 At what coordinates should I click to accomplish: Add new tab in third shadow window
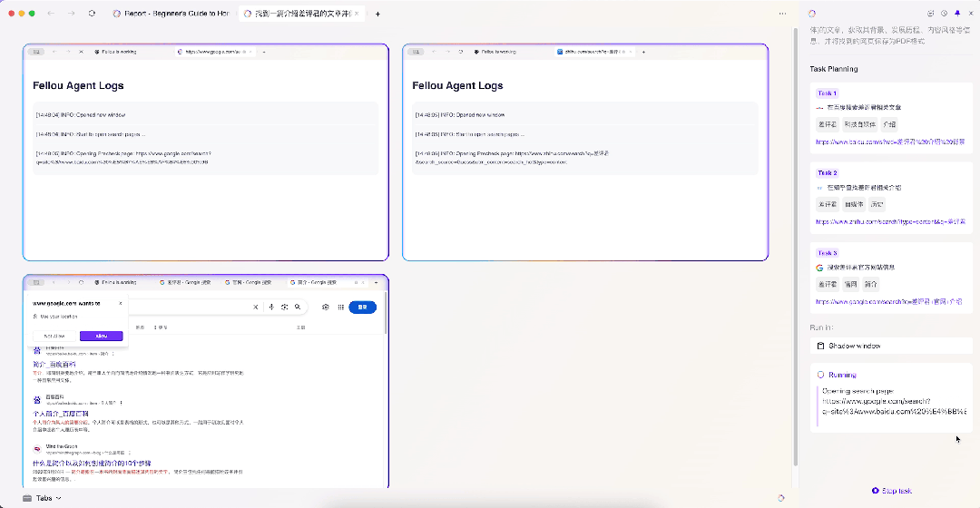click(377, 282)
